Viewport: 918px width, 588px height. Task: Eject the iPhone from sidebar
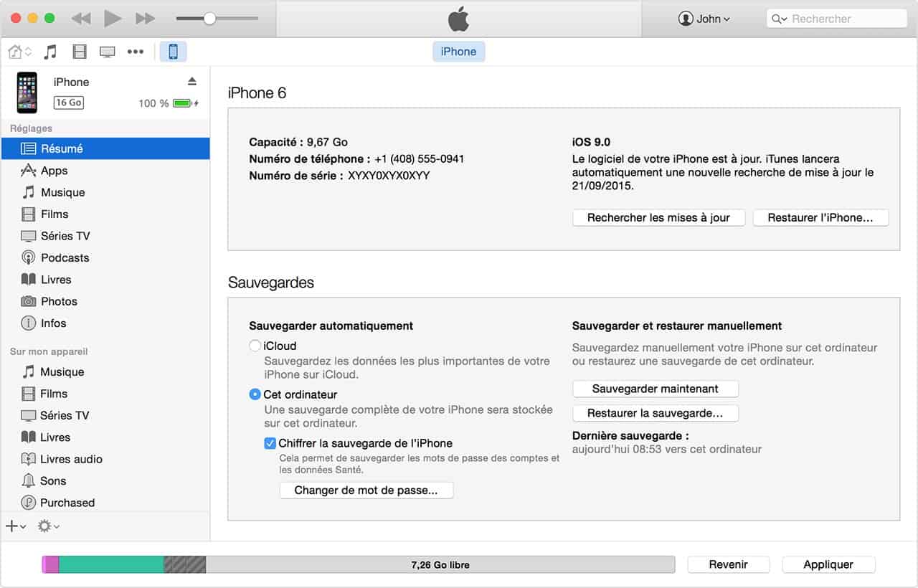click(192, 80)
